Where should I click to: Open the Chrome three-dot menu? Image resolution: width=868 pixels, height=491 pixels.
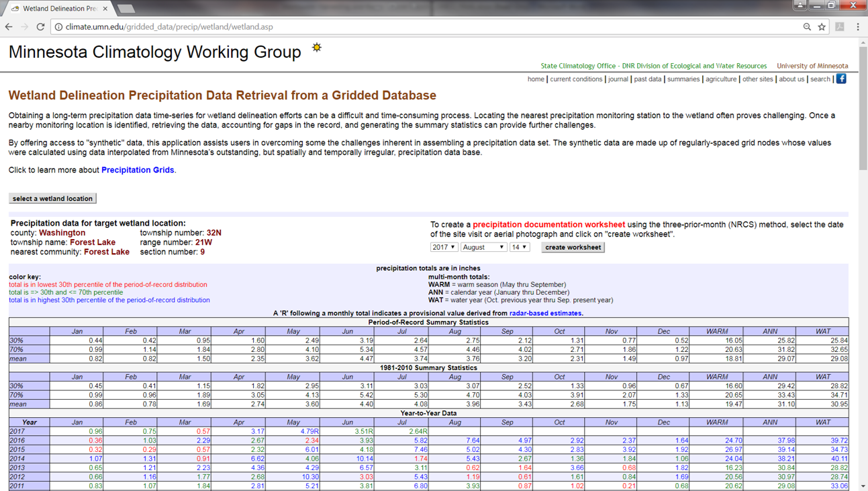tap(857, 27)
